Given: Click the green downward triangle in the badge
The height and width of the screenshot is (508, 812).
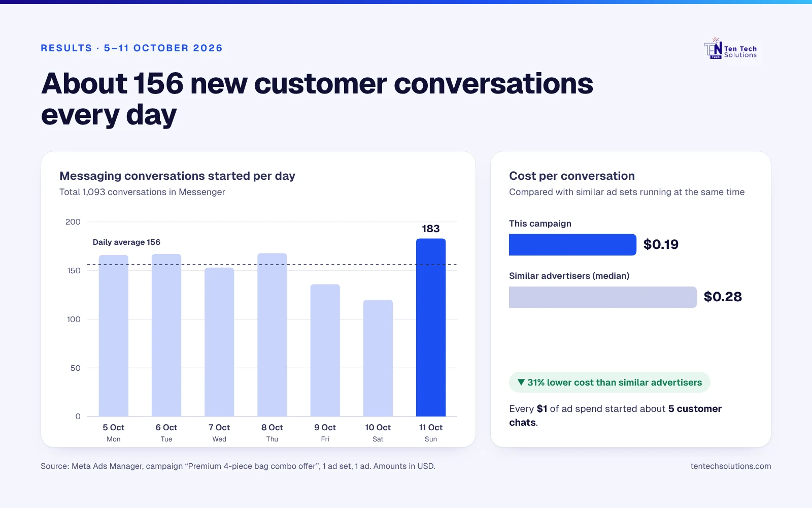Looking at the screenshot, I should pyautogui.click(x=521, y=382).
